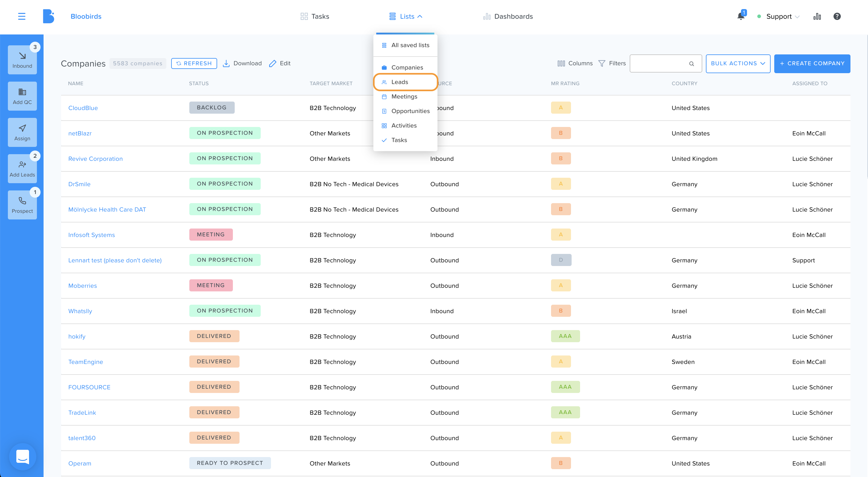Image resolution: width=868 pixels, height=477 pixels.
Task: Open Mölnlycke Health Care DAT company
Action: [107, 209]
